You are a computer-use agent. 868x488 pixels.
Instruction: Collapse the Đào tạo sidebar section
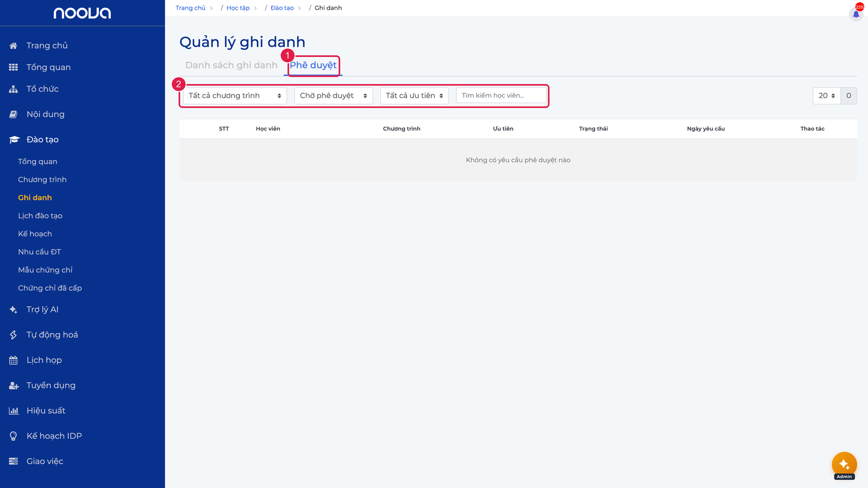(x=42, y=139)
